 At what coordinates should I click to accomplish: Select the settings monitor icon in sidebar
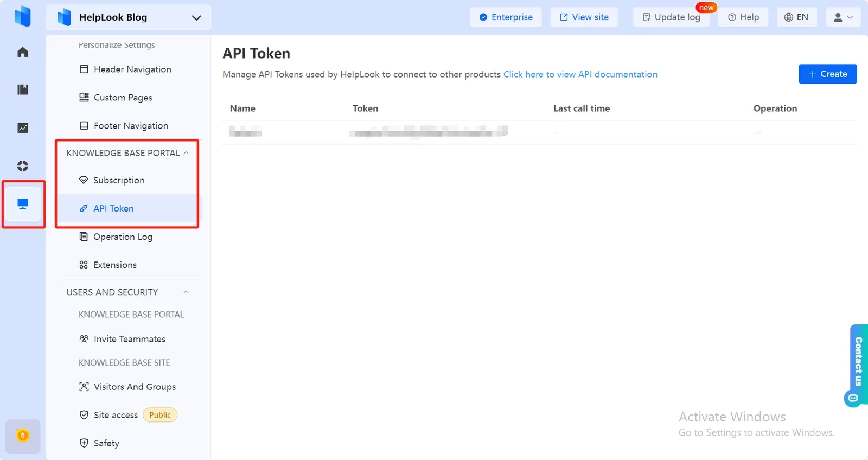point(23,204)
